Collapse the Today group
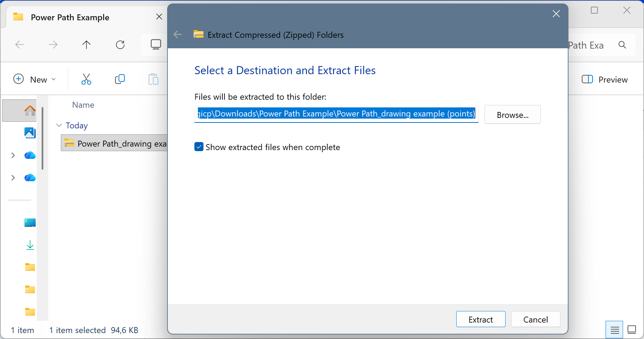 click(59, 125)
